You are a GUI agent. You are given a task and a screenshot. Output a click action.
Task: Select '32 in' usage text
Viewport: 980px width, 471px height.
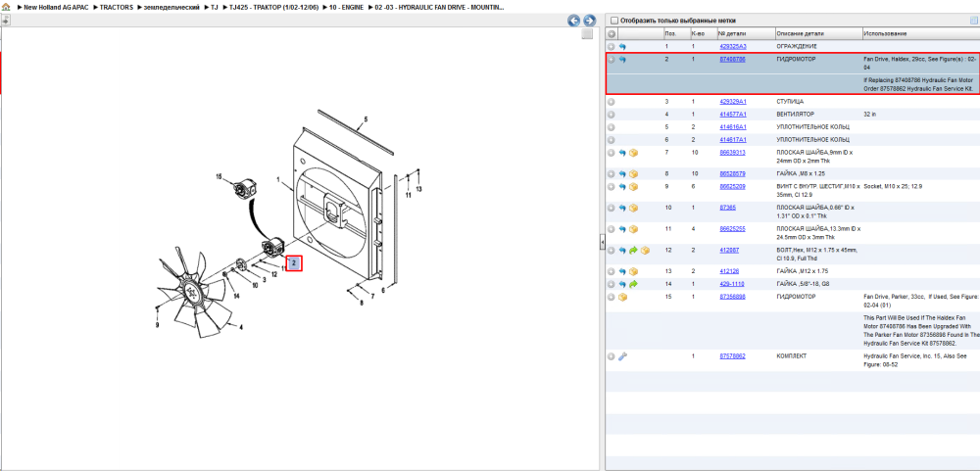pos(870,115)
